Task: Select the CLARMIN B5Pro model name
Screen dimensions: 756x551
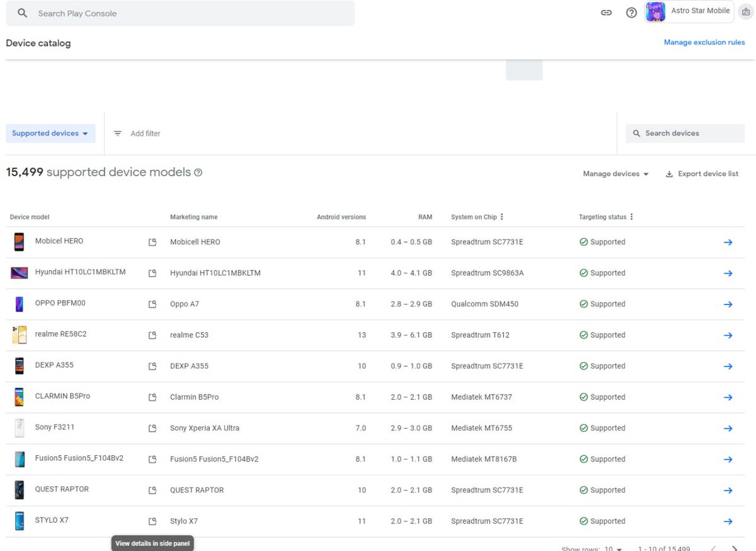Action: (x=62, y=396)
